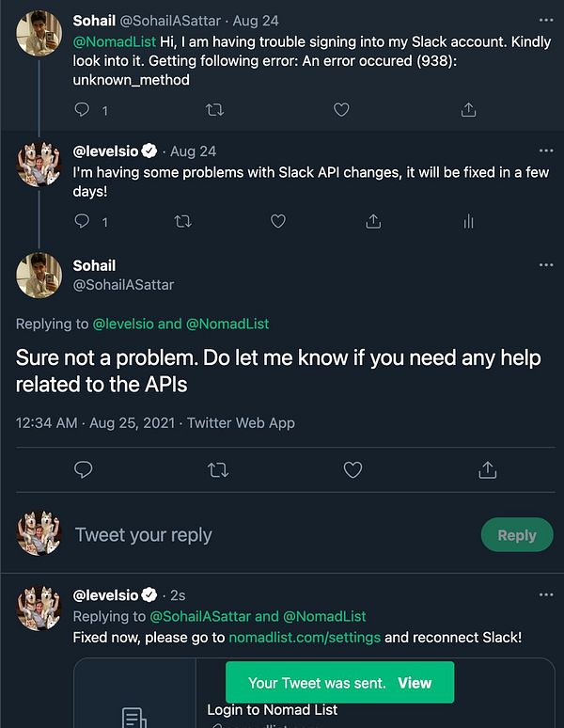Open more options on Sohail's first tweet

[546, 20]
